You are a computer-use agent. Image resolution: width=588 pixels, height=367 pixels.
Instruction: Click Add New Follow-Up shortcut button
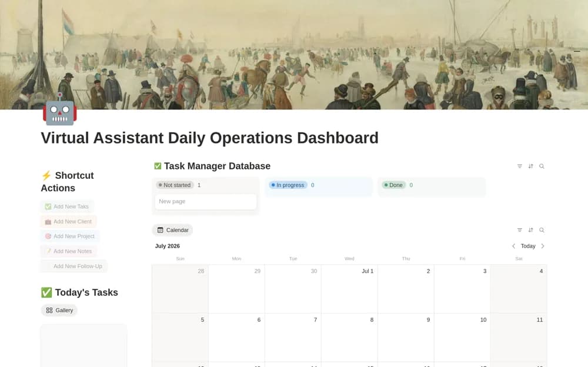tap(74, 266)
